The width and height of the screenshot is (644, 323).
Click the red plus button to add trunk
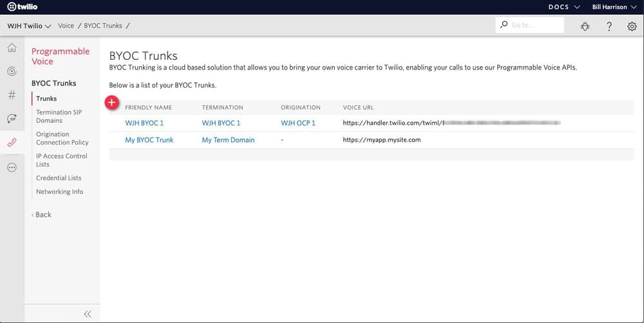(x=112, y=102)
